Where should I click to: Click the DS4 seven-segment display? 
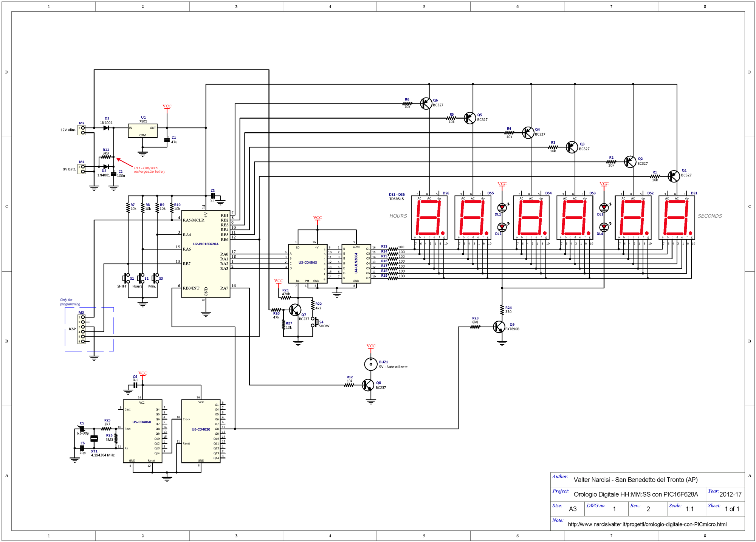click(x=531, y=217)
